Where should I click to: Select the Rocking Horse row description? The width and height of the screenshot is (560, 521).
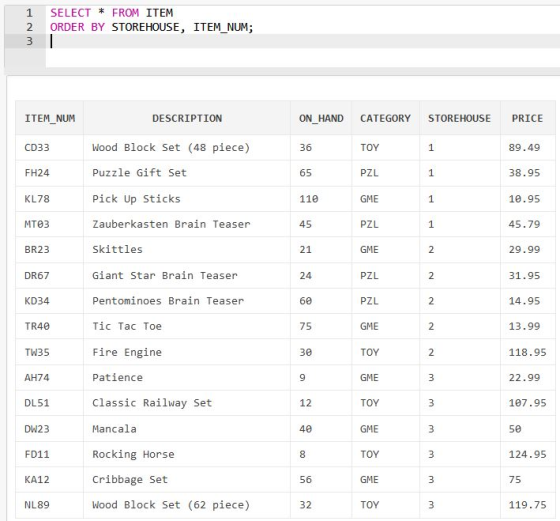[187, 454]
